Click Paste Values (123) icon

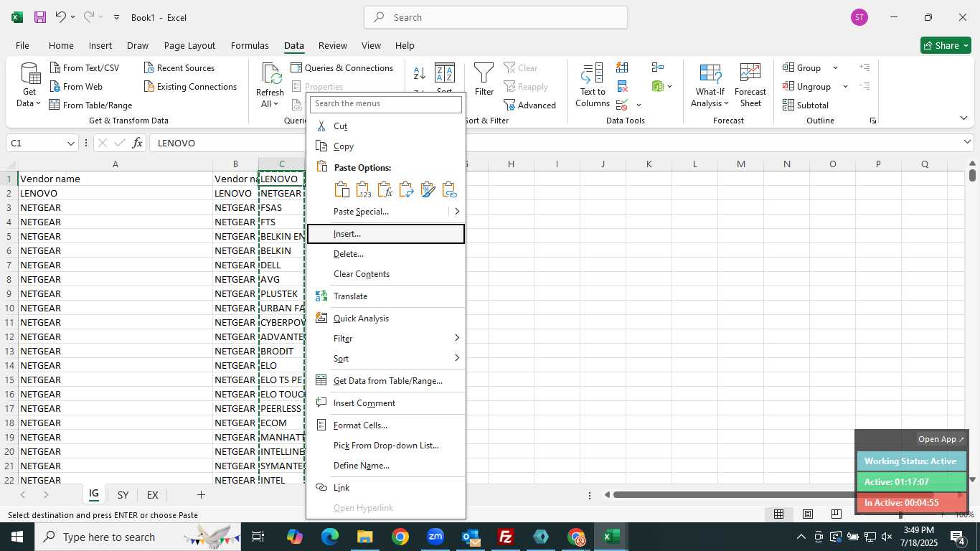click(364, 189)
